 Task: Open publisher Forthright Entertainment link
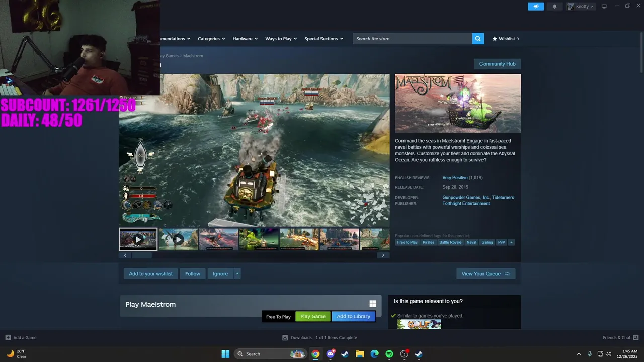[466, 203]
